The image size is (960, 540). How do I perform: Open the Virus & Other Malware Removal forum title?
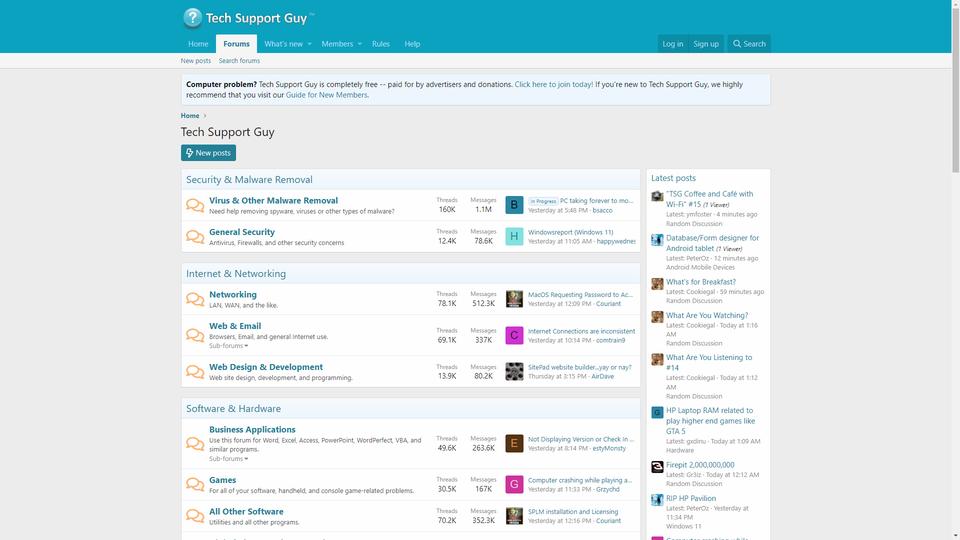(273, 200)
